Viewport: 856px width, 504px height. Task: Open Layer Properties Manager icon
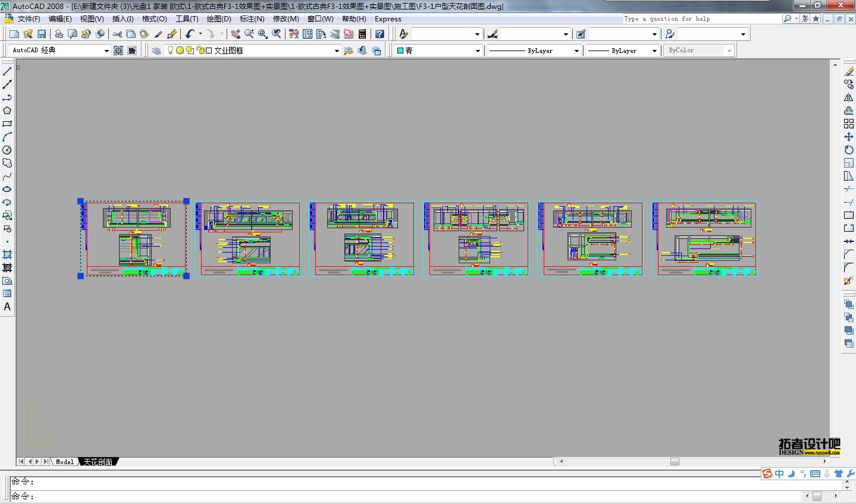[156, 51]
